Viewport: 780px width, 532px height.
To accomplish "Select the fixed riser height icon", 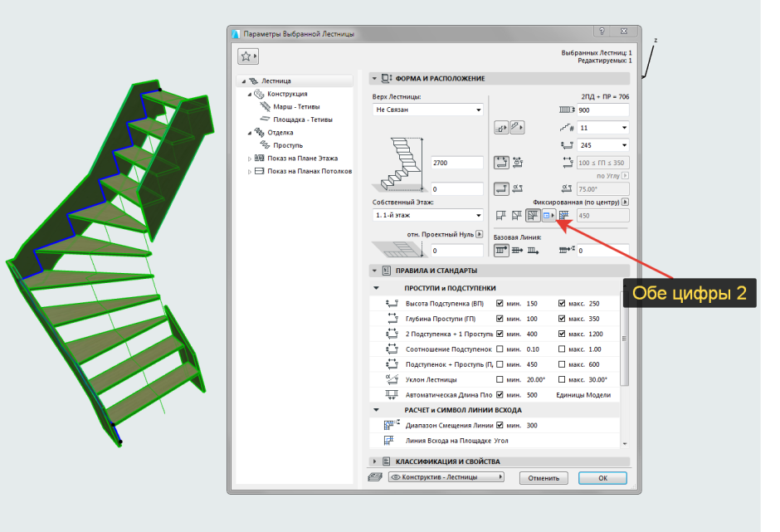I will [x=501, y=188].
